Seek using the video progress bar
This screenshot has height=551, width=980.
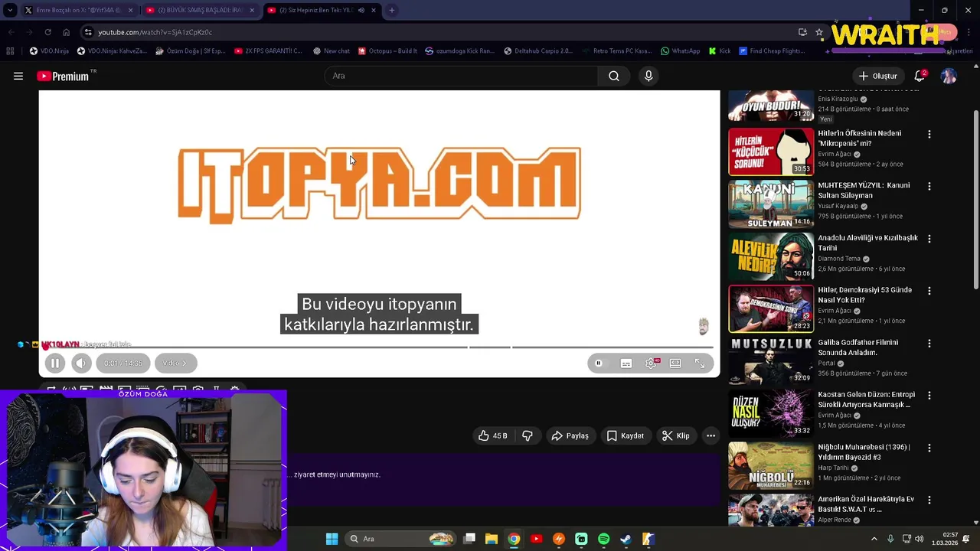379,347
